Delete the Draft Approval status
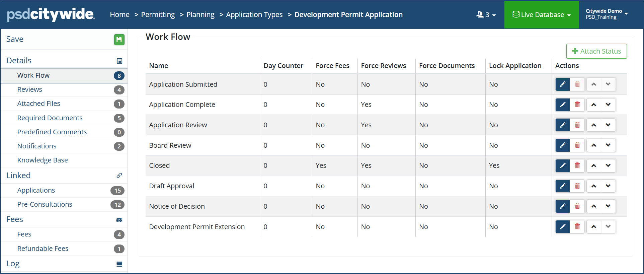The height and width of the screenshot is (274, 644). pyautogui.click(x=577, y=186)
